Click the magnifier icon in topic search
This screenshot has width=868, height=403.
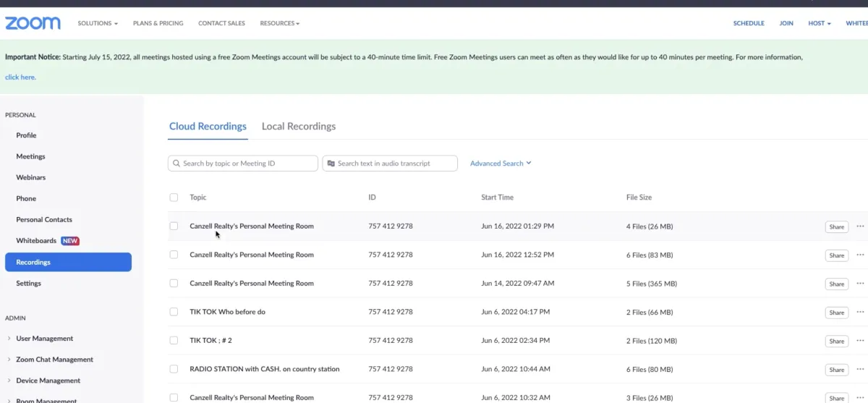click(176, 164)
